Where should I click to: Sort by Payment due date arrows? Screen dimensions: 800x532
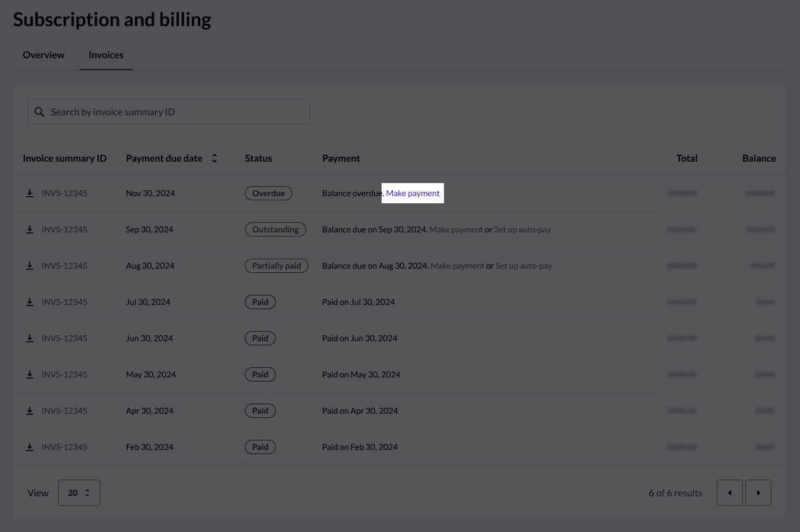pyautogui.click(x=215, y=158)
